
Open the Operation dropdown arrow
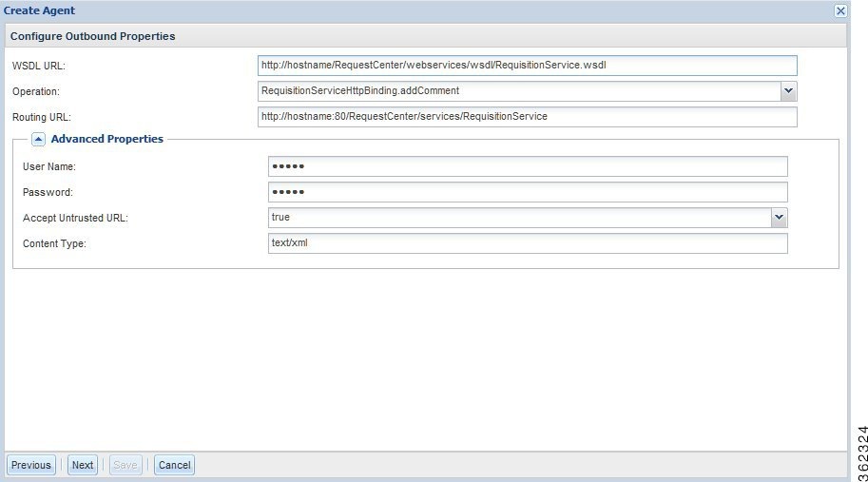pyautogui.click(x=789, y=91)
